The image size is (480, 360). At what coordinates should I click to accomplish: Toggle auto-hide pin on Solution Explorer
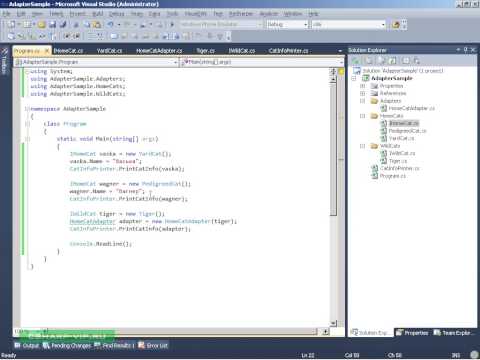[466, 50]
